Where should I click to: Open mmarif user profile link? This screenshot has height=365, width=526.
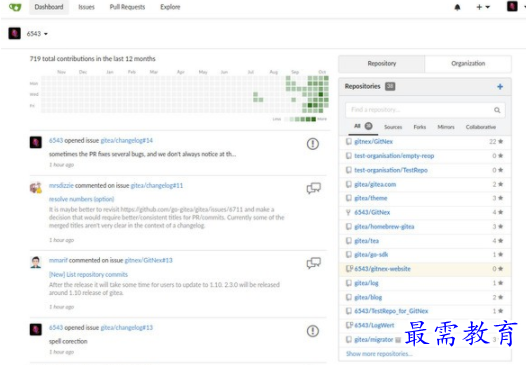pos(58,260)
